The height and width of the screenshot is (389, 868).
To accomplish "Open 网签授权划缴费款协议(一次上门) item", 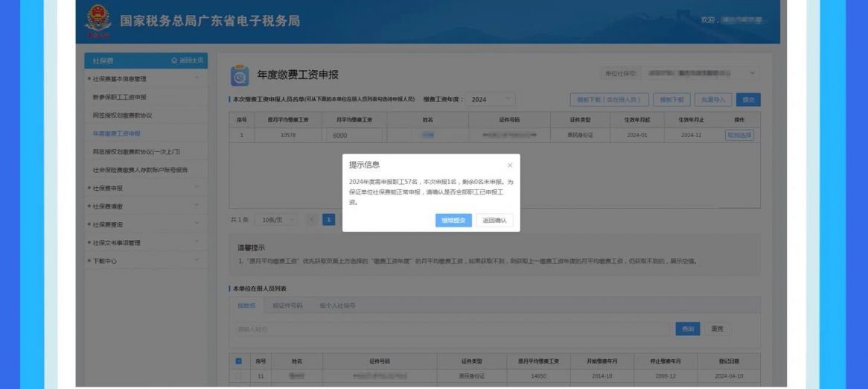I will tap(136, 151).
